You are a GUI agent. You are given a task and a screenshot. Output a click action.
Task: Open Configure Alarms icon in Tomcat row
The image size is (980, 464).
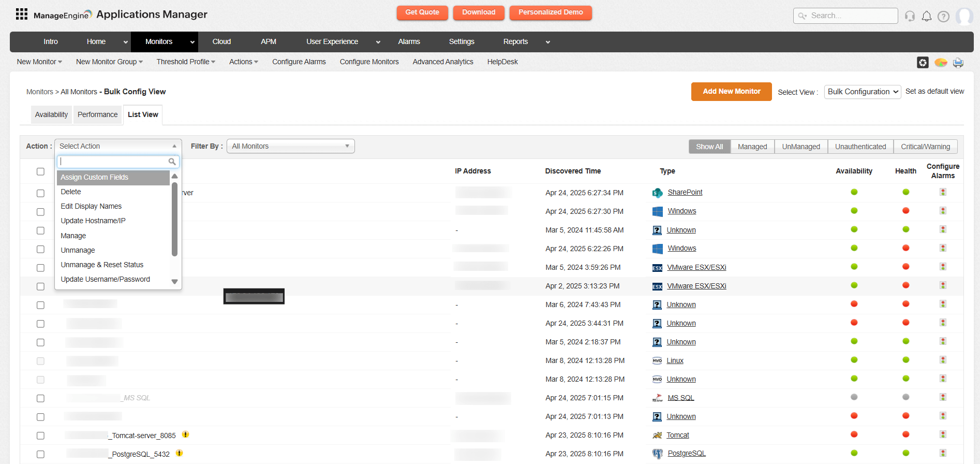tap(943, 434)
